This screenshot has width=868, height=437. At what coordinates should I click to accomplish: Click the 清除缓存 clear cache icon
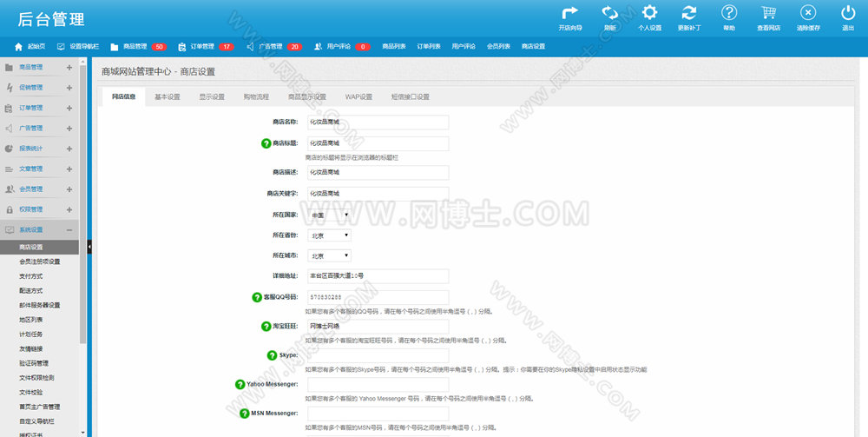coord(808,13)
